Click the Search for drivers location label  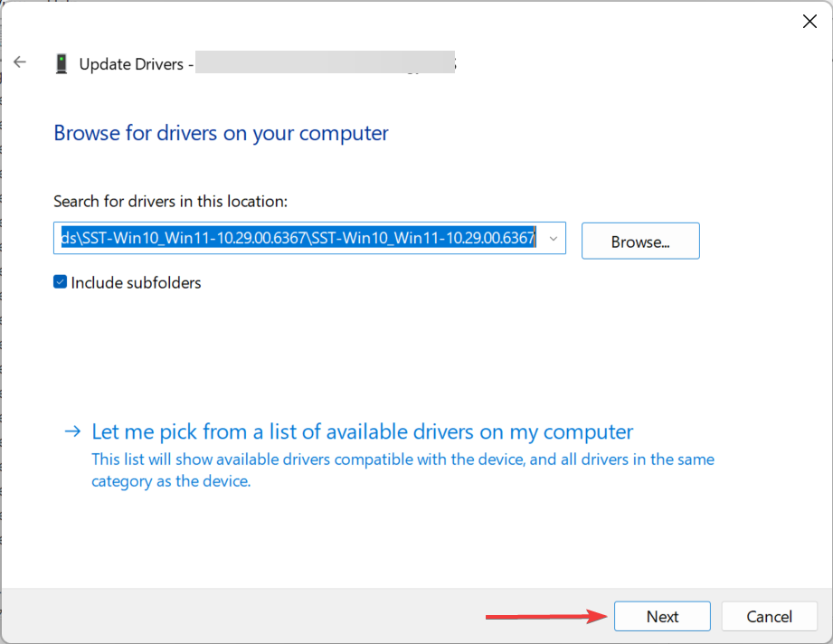(170, 201)
